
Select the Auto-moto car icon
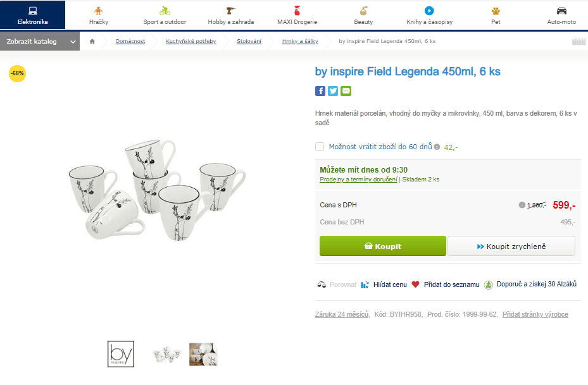click(x=561, y=11)
